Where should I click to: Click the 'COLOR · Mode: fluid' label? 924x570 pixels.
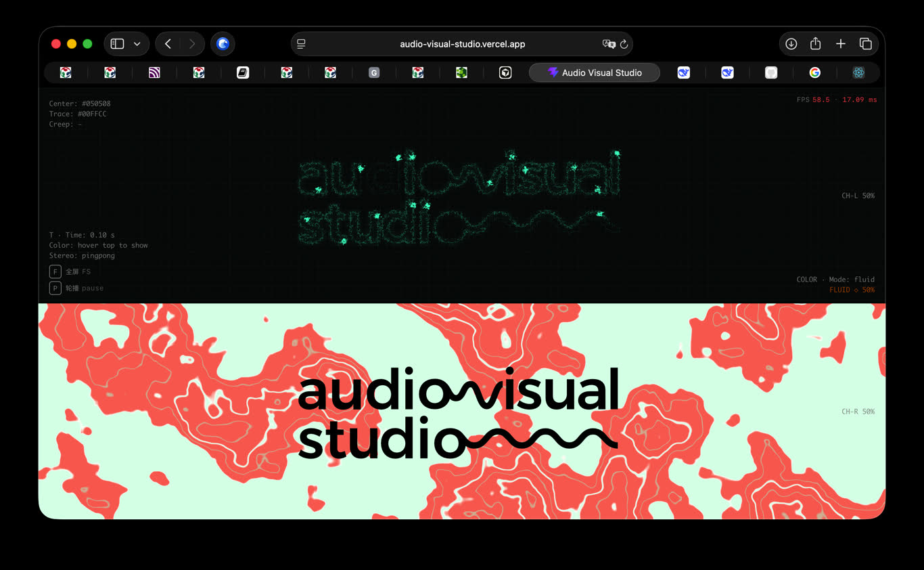point(835,280)
